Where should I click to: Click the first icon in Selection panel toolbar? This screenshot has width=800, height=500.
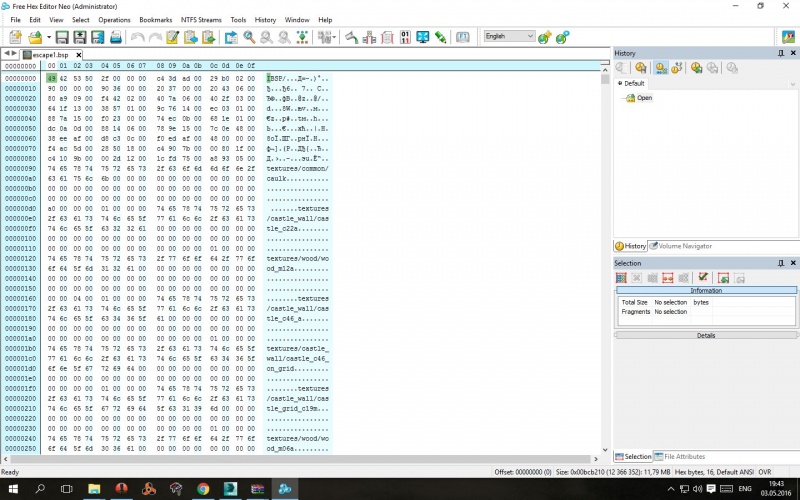621,278
